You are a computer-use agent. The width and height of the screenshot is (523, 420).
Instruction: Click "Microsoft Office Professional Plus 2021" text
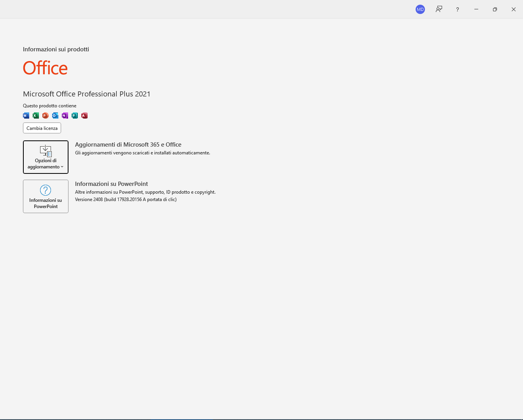click(87, 94)
